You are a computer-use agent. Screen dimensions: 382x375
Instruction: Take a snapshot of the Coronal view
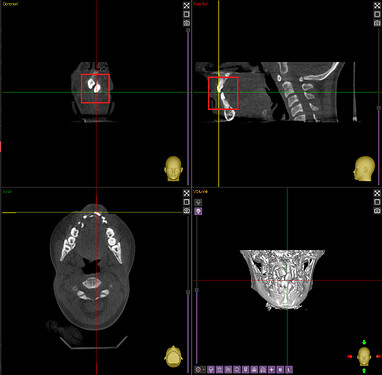coord(186,23)
